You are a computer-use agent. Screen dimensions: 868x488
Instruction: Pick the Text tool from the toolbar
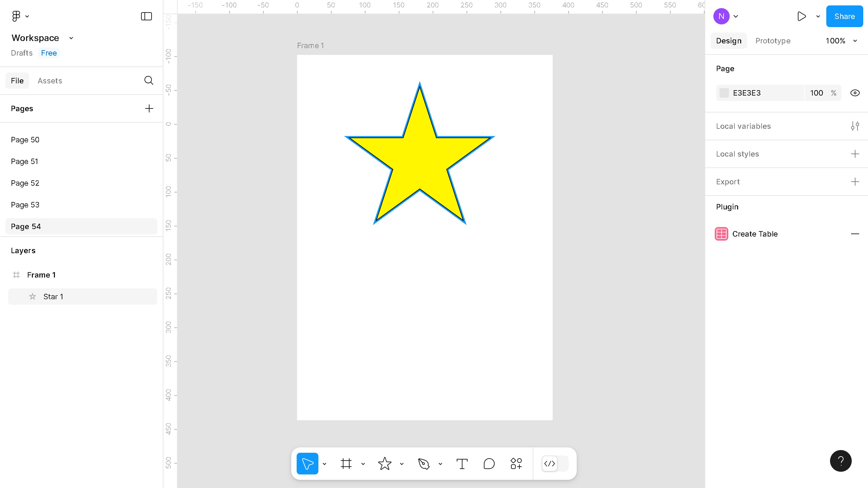(x=462, y=464)
